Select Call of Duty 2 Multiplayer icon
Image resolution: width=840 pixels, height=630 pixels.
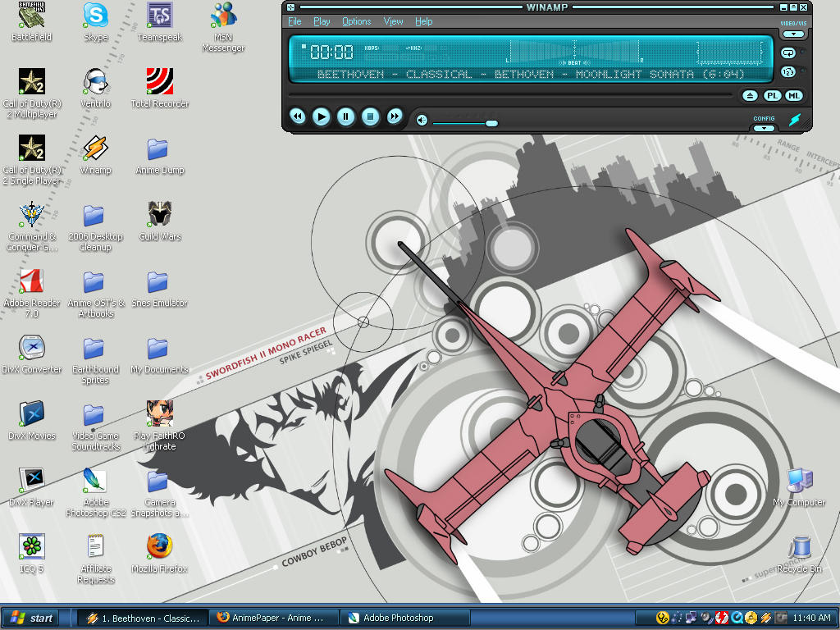click(x=32, y=94)
